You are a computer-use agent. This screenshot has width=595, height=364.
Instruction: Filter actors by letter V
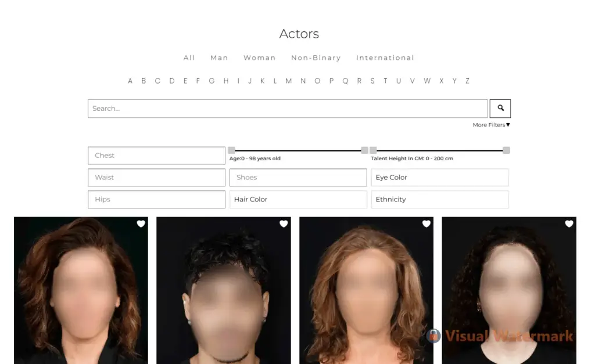coord(412,81)
